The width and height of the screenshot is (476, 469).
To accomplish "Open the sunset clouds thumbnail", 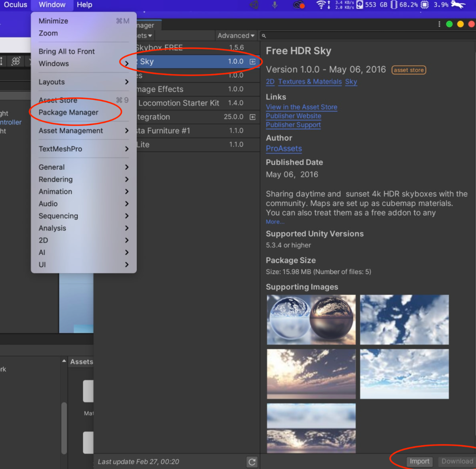I will pos(311,374).
